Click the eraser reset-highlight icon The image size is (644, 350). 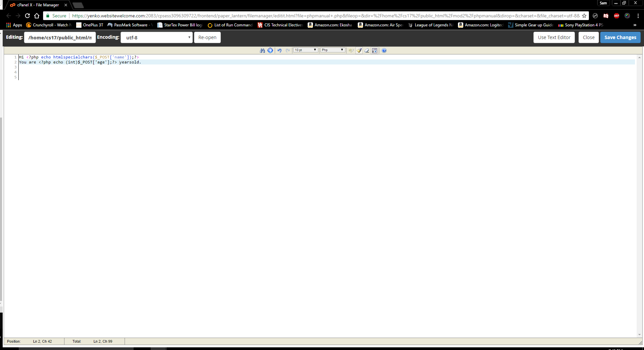coord(367,50)
